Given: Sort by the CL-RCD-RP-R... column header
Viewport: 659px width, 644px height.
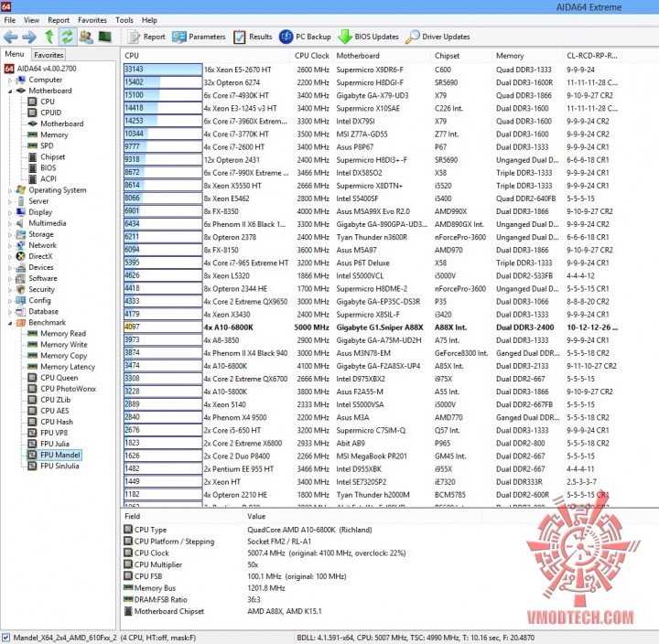Looking at the screenshot, I should tap(592, 56).
